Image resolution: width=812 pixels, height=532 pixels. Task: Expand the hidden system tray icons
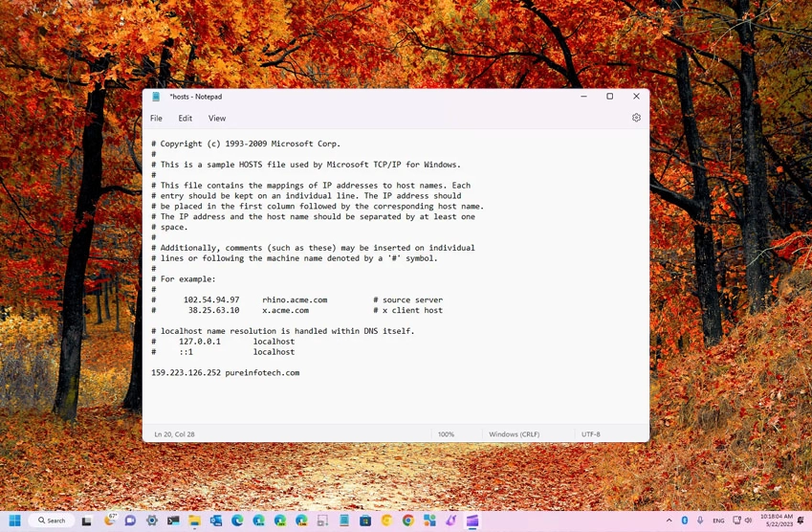(x=669, y=521)
